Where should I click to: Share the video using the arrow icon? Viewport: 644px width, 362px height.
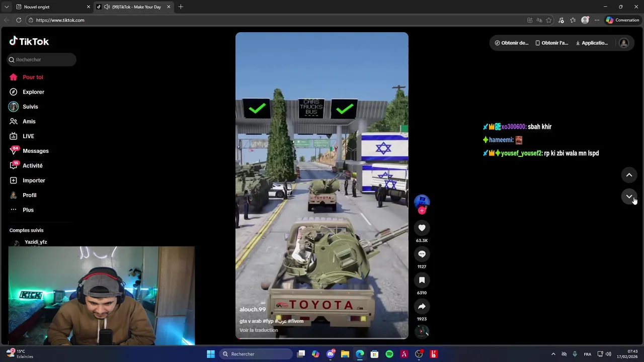pos(422,306)
